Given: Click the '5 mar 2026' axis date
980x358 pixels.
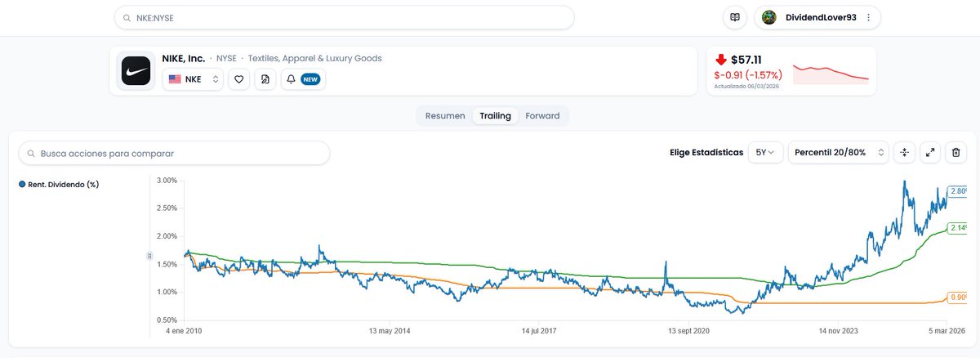Looking at the screenshot, I should [946, 331].
